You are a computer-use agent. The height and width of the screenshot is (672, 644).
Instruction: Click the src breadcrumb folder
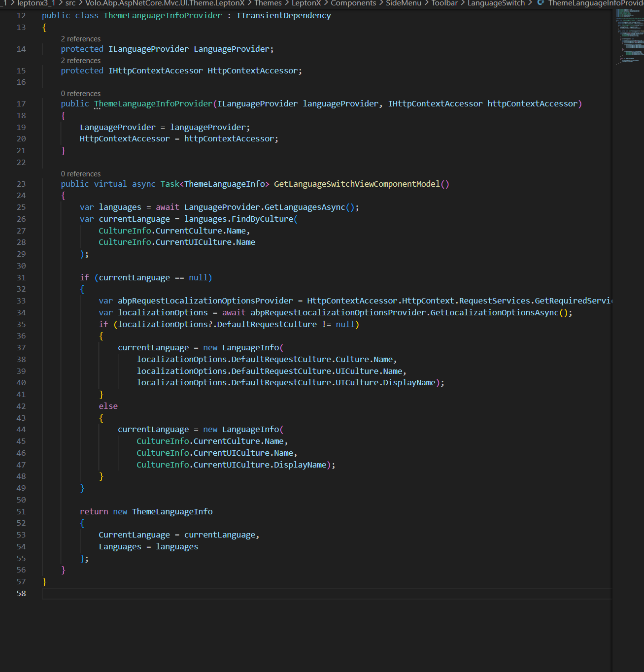coord(70,3)
